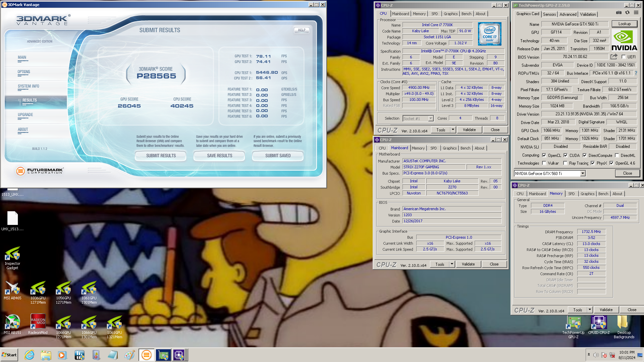Screen dimensions: 644x362
Task: Open the SPD tab in Memory CPU-Z window
Action: 571,194
